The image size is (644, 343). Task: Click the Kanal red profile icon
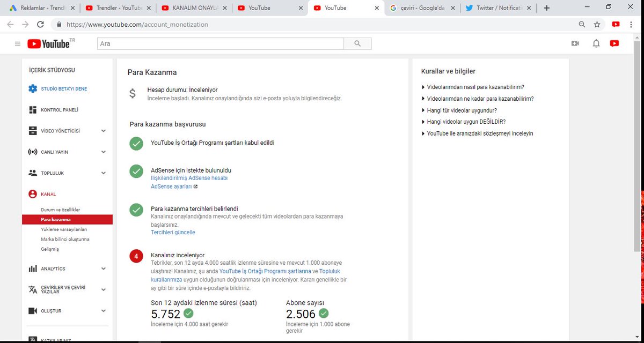33,194
